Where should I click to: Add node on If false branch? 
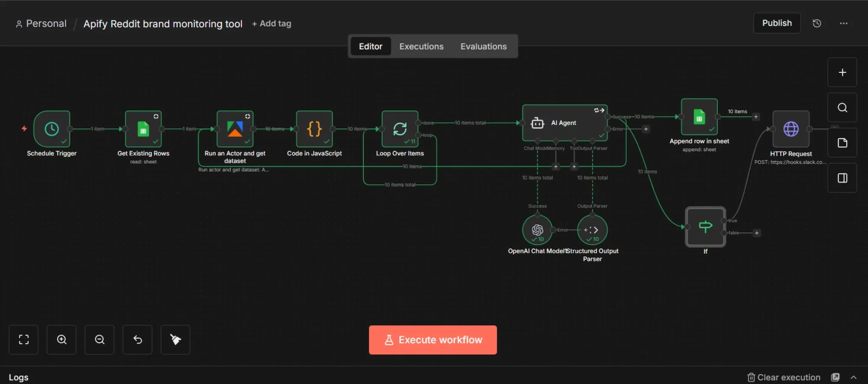tap(756, 233)
